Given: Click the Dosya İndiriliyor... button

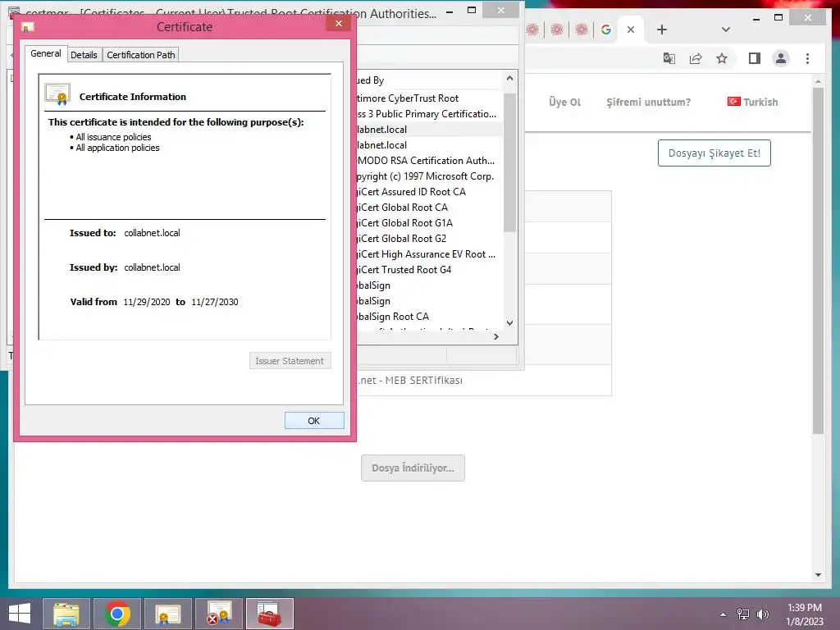Looking at the screenshot, I should pyautogui.click(x=413, y=468).
